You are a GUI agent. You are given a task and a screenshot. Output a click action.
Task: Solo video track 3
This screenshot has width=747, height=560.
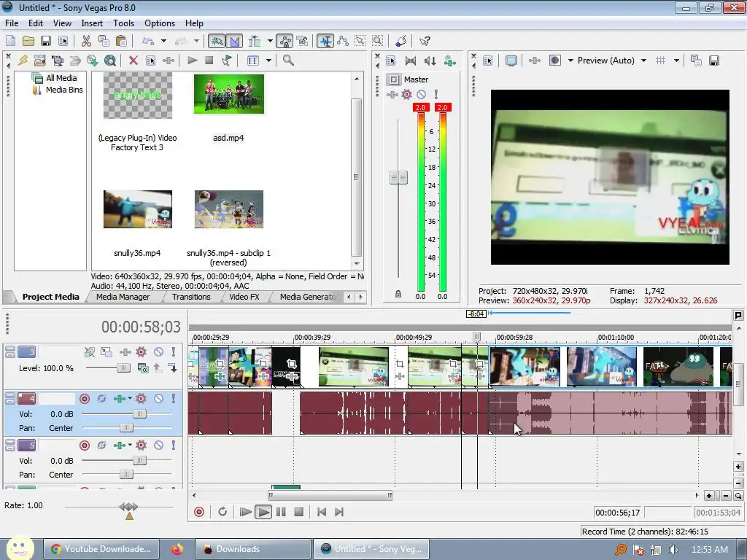[x=174, y=352]
